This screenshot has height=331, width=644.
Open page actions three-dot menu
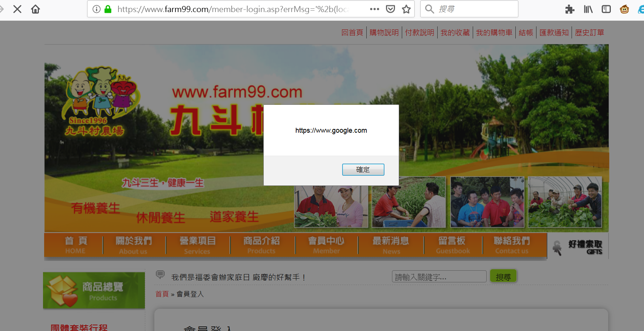pyautogui.click(x=375, y=9)
